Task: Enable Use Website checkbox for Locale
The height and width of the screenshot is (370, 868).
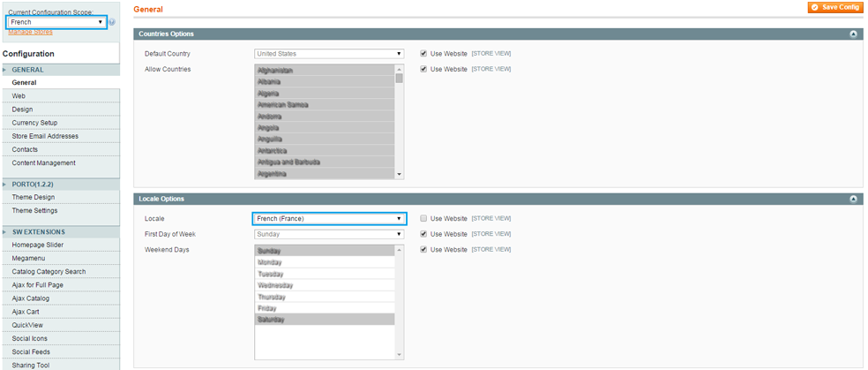Action: 424,218
